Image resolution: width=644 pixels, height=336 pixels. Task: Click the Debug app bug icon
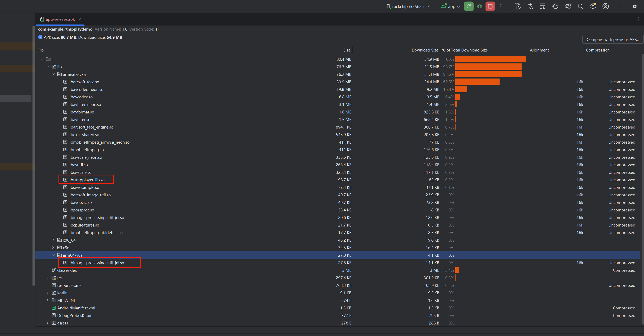(x=479, y=6)
